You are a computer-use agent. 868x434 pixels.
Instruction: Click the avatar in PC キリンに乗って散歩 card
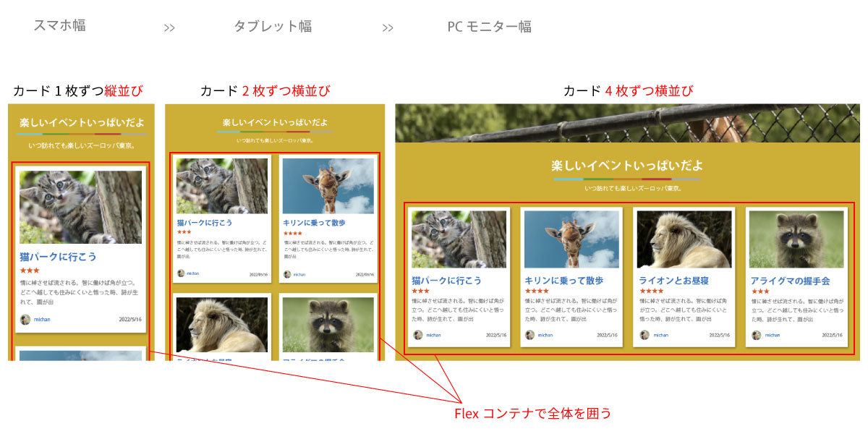coord(530,335)
